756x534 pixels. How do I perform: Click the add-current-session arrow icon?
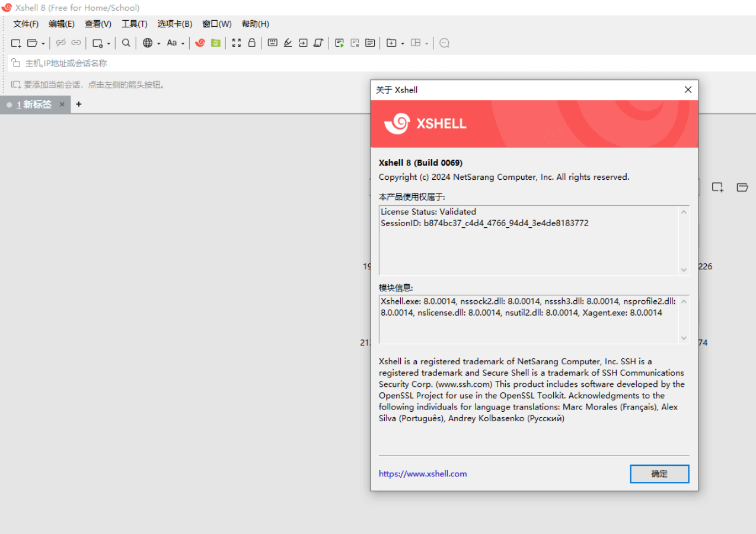click(16, 85)
